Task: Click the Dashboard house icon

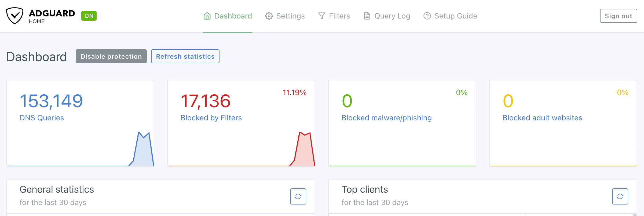Action: (x=207, y=16)
